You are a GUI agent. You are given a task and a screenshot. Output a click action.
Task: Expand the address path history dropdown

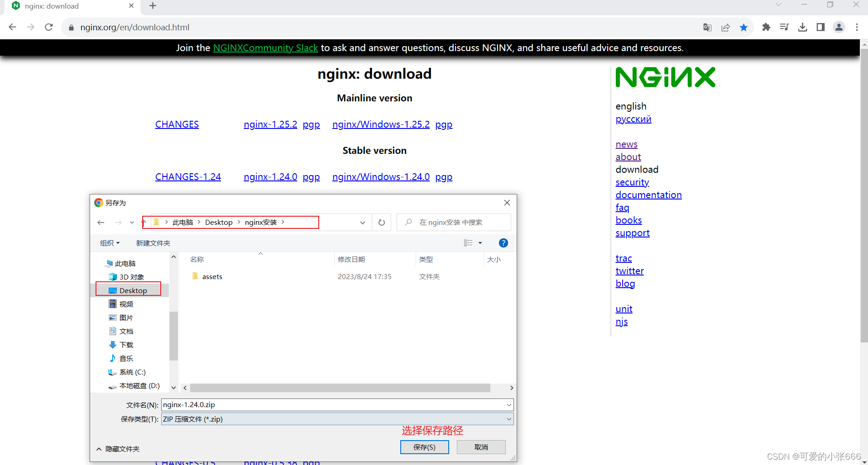click(x=363, y=223)
